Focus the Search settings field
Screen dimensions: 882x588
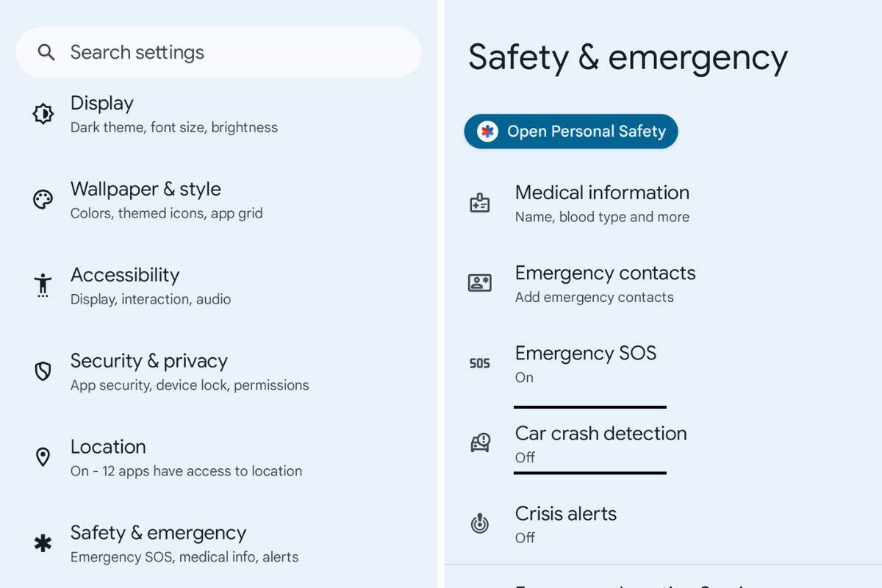point(218,52)
